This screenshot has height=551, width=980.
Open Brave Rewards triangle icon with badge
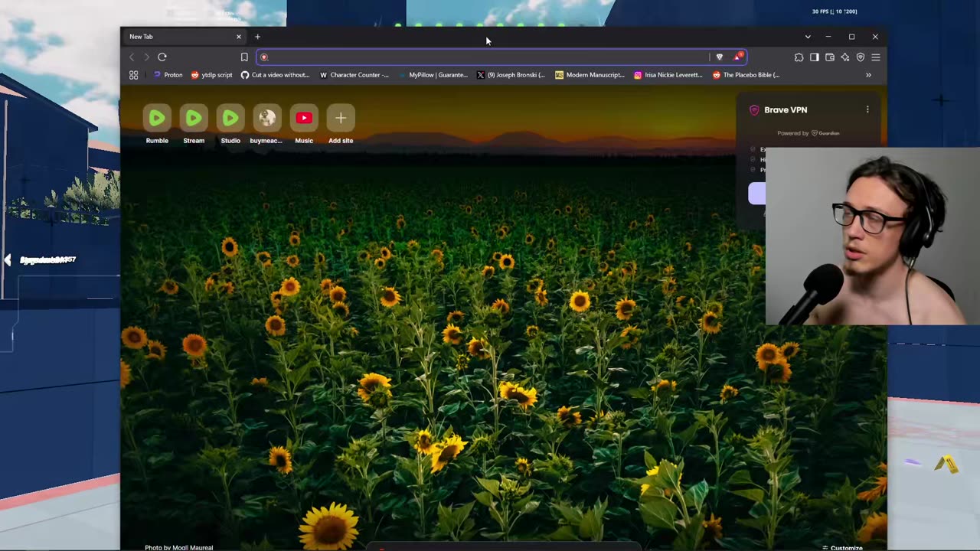tap(738, 57)
